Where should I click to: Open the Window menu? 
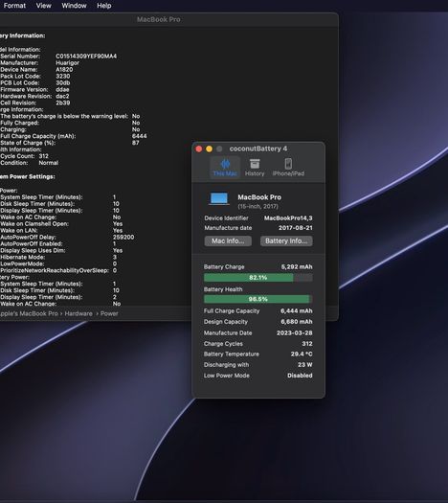[x=74, y=6]
